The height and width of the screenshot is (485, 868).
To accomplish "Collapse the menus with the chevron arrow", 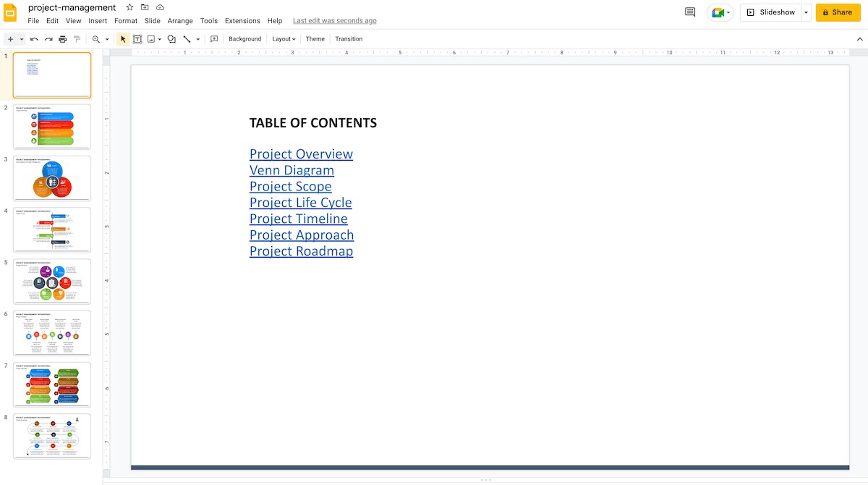I will [859, 39].
